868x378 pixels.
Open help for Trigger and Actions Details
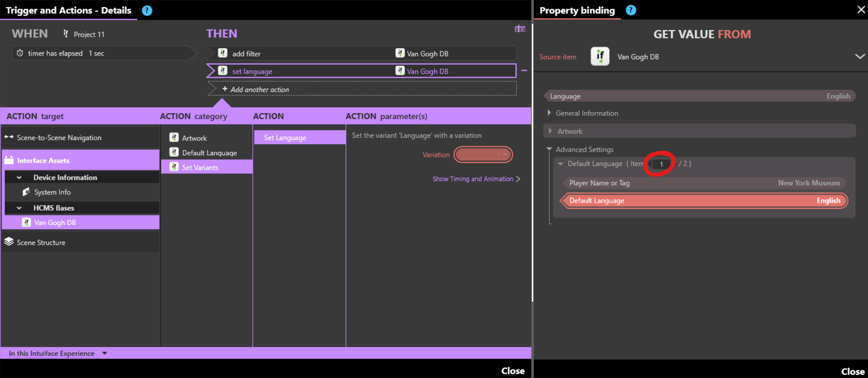(x=147, y=10)
